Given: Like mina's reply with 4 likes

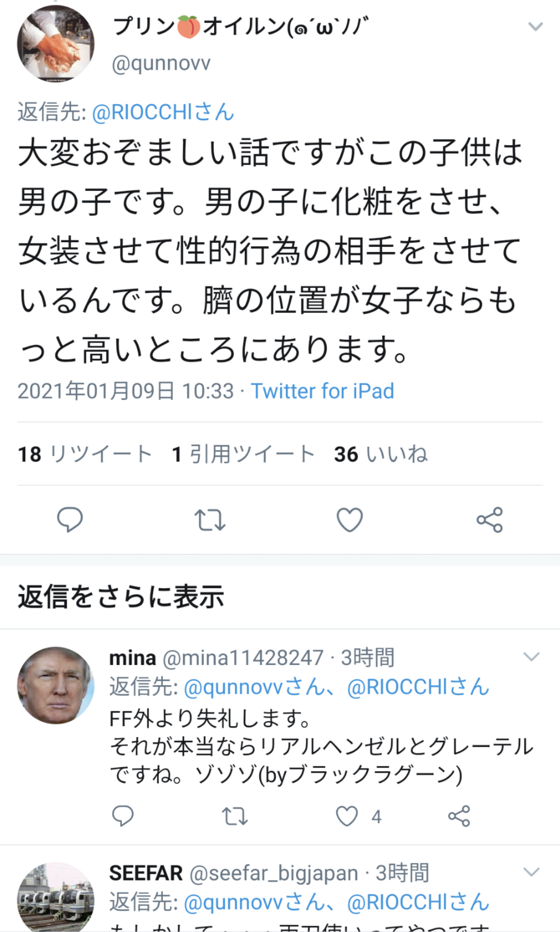Looking at the screenshot, I should pos(347,816).
